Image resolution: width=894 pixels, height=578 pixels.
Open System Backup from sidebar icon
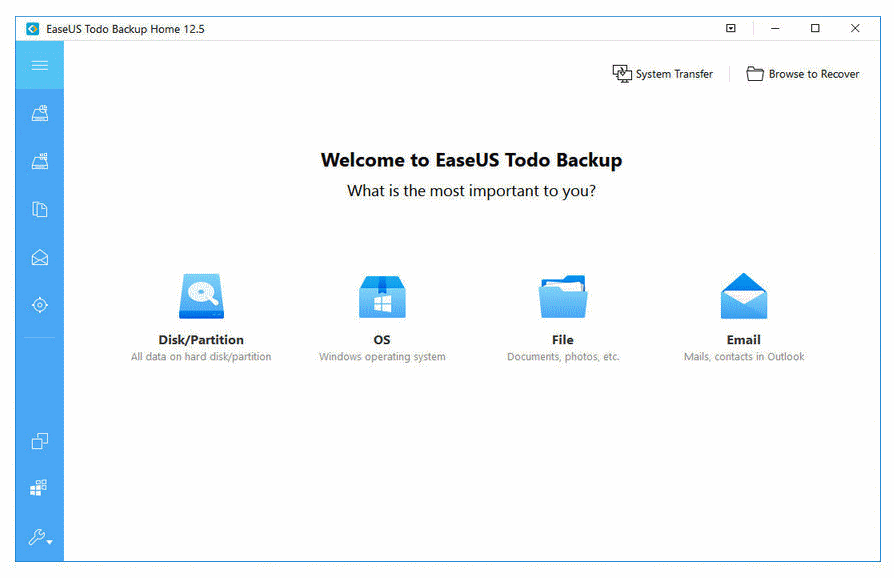tap(39, 161)
